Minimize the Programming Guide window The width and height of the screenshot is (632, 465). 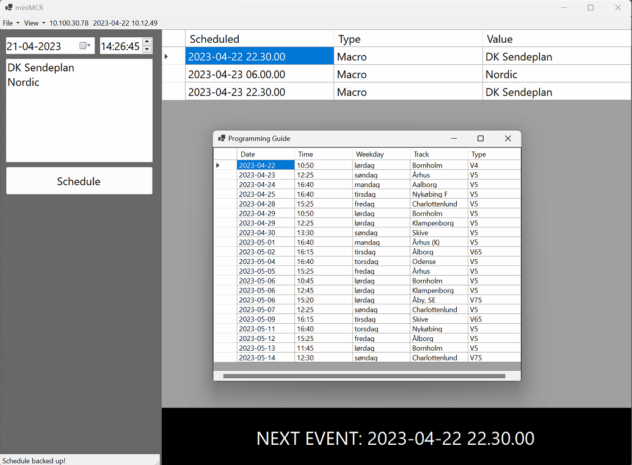[453, 138]
